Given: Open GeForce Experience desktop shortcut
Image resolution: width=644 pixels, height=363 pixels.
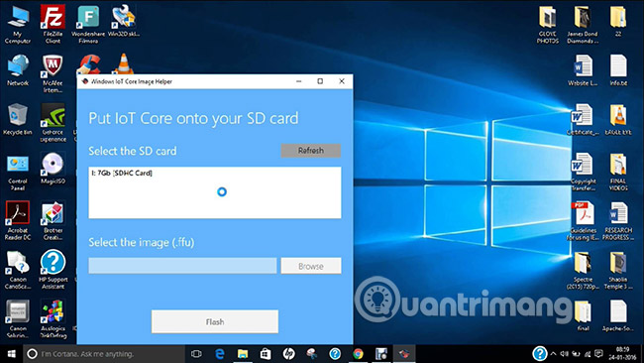Looking at the screenshot, I should (x=53, y=123).
